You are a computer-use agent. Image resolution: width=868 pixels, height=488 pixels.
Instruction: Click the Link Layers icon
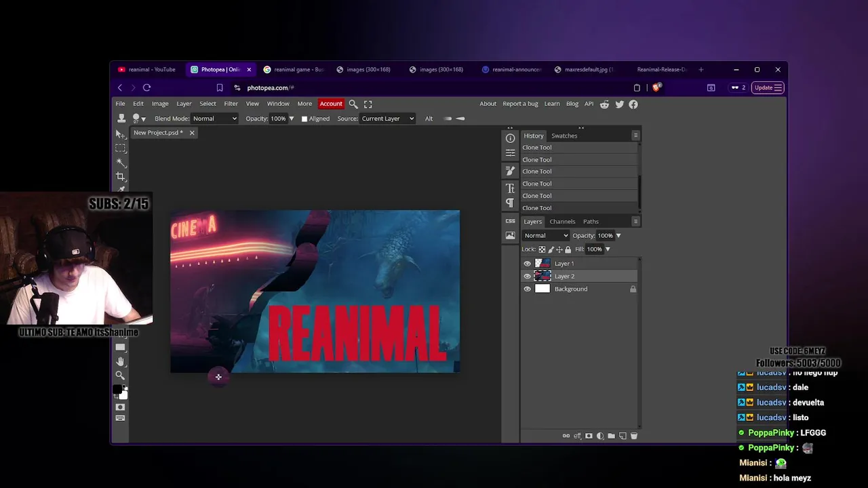point(566,436)
